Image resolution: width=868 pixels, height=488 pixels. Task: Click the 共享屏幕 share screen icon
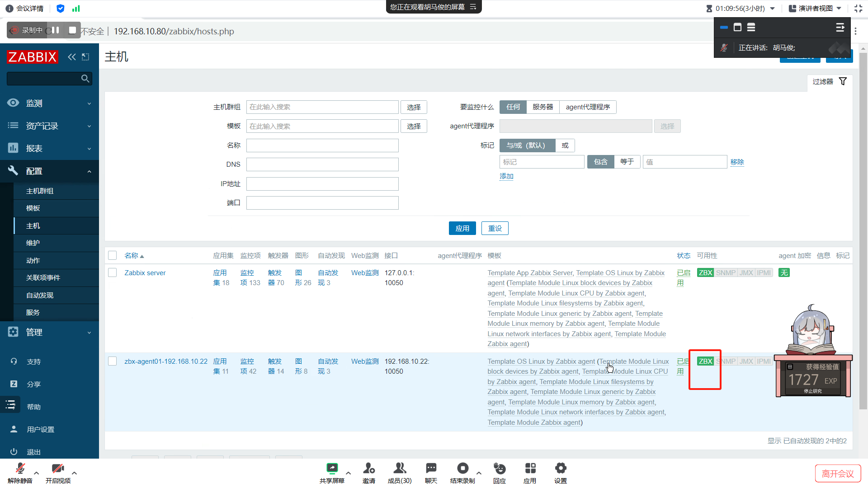click(x=332, y=468)
